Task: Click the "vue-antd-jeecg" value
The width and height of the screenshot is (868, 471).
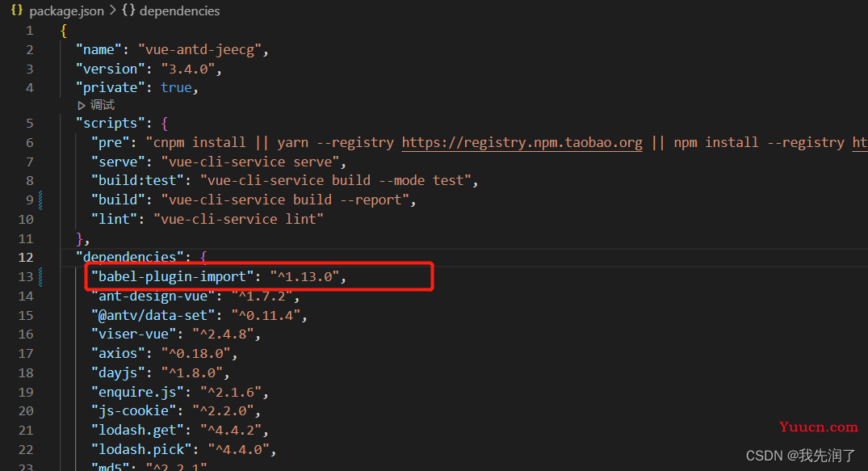Action: (199, 50)
